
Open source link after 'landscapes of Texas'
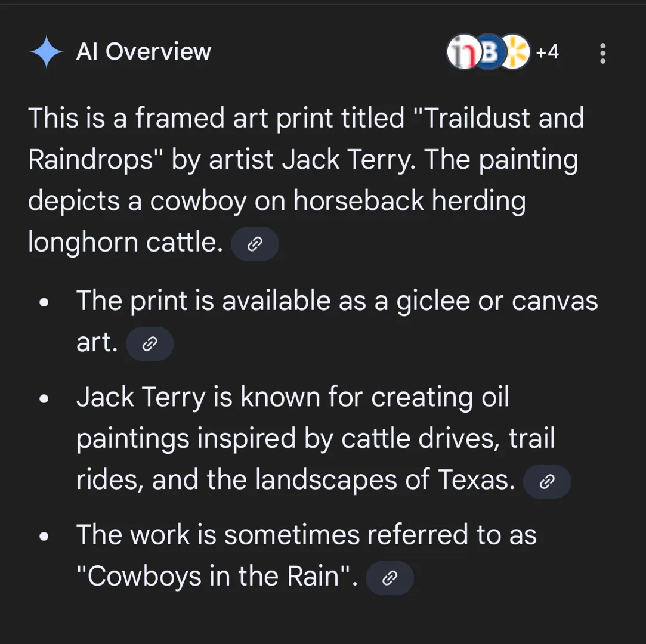point(546,481)
